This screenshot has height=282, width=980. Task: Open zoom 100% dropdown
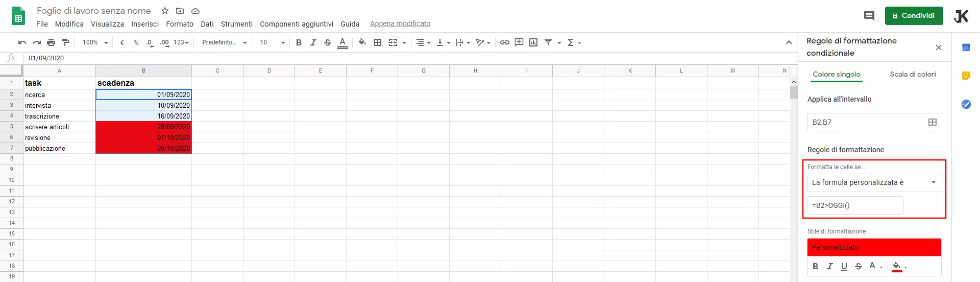(x=95, y=42)
